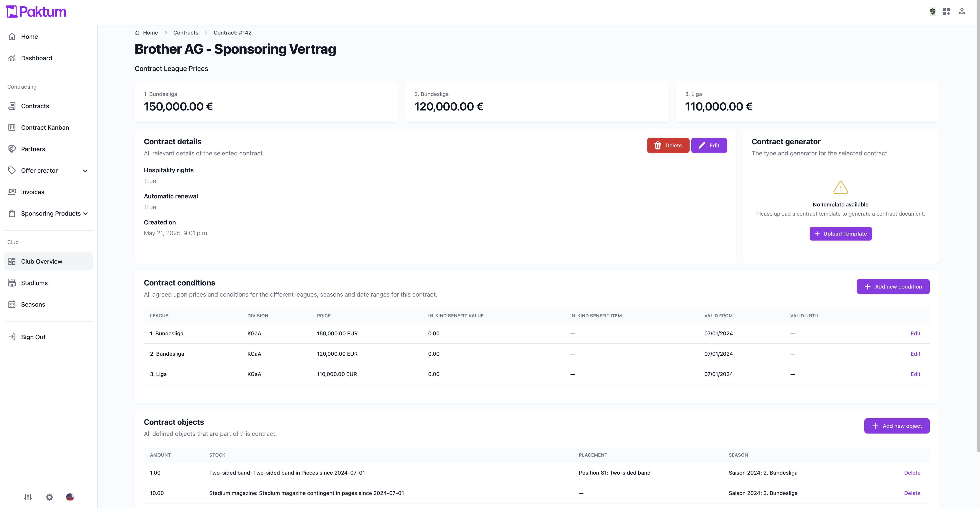Click the Sign Out arrow icon

coord(12,337)
